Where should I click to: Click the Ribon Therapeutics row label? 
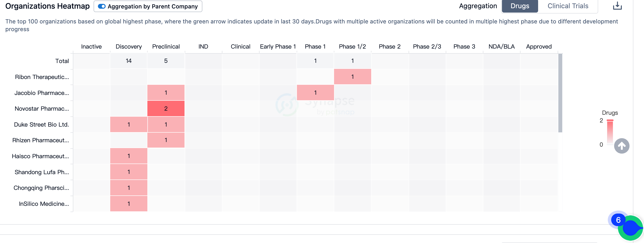click(x=42, y=77)
